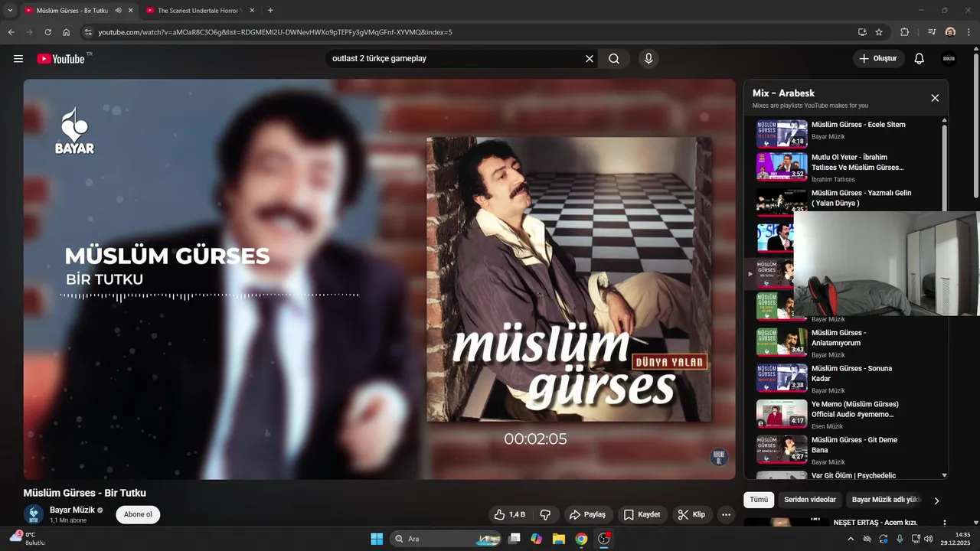
Task: Click the taskbar Ara search box
Action: point(446,539)
